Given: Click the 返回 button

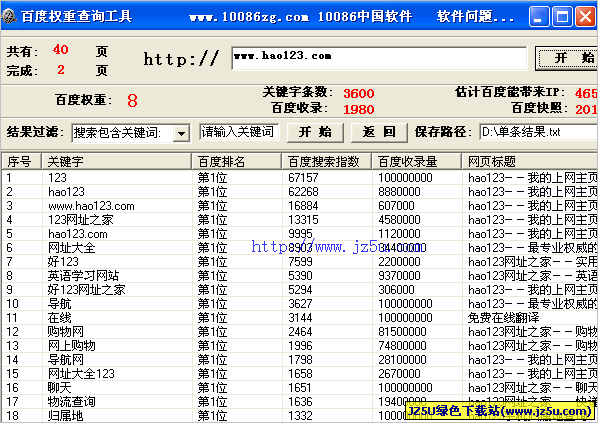Looking at the screenshot, I should (379, 132).
